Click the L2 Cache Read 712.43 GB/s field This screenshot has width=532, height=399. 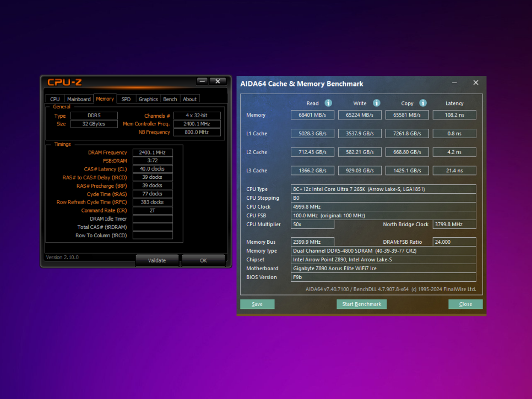point(312,152)
